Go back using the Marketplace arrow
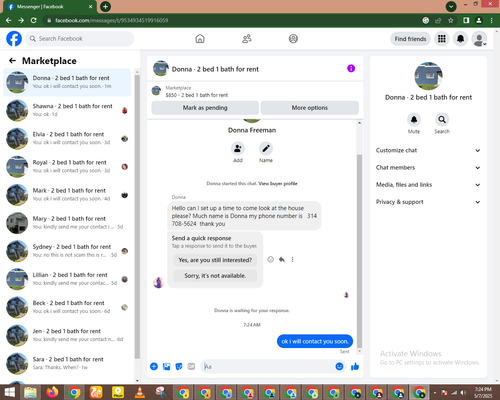The image size is (500, 400). [x=12, y=60]
